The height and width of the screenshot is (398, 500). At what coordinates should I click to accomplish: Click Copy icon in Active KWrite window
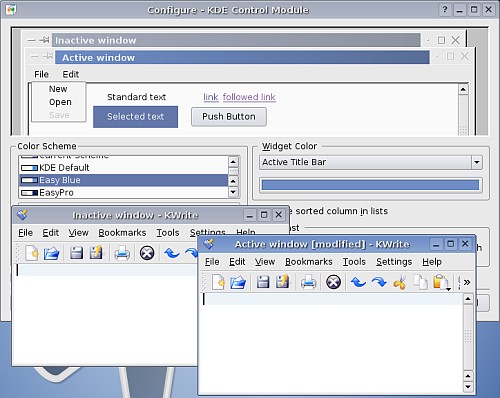click(420, 282)
